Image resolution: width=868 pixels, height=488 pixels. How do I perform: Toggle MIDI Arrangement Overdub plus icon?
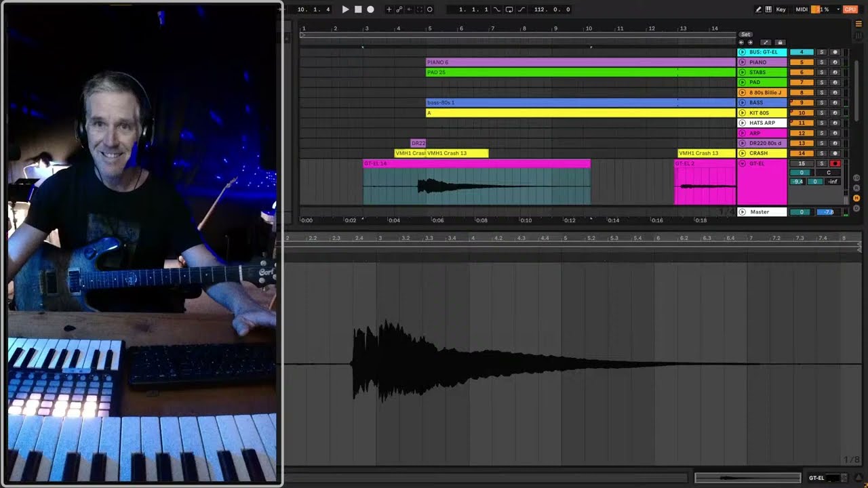[x=389, y=9]
